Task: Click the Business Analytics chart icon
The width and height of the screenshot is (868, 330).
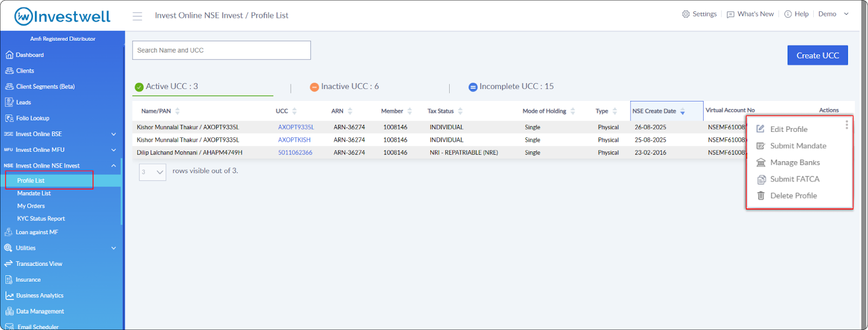Action: tap(9, 295)
